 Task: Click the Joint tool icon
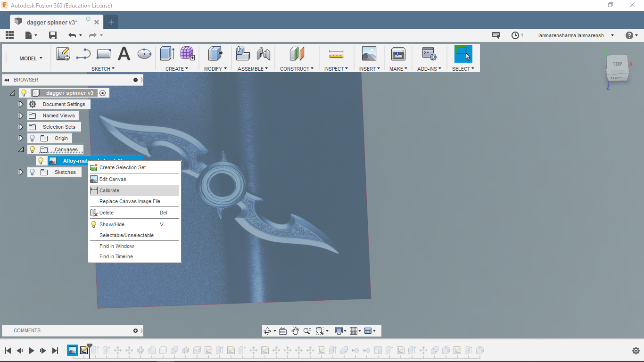click(263, 54)
